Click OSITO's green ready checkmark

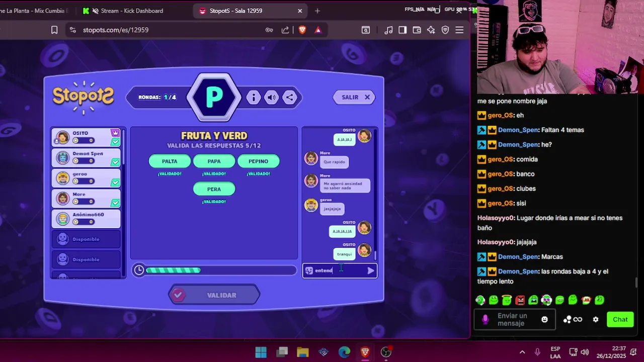[x=115, y=142]
